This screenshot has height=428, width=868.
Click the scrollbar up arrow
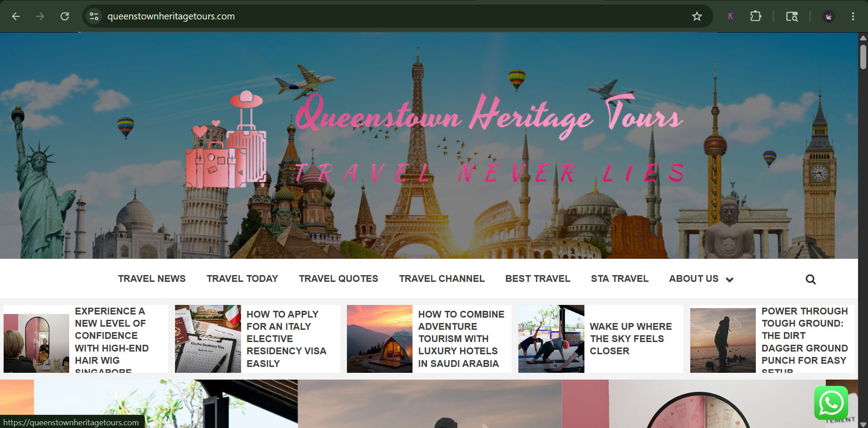tap(863, 38)
